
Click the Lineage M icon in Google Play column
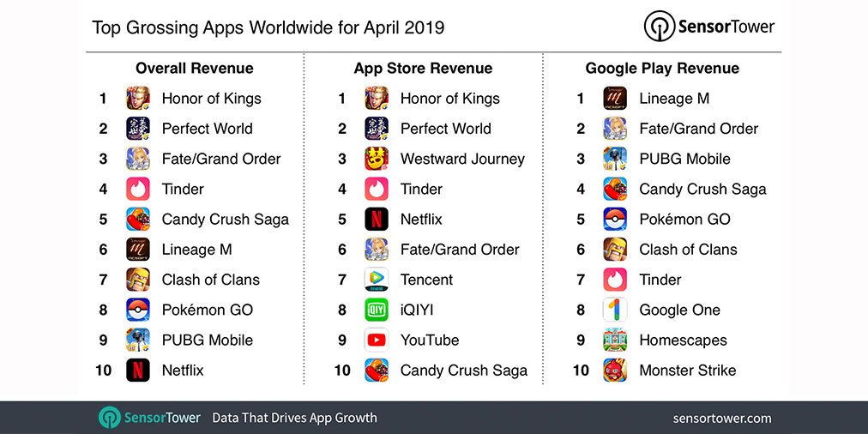[x=615, y=99]
